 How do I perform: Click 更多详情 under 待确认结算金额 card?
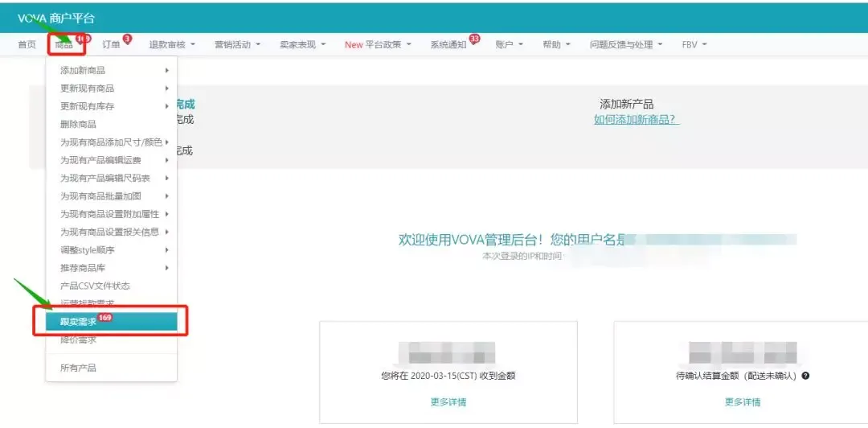coord(743,402)
